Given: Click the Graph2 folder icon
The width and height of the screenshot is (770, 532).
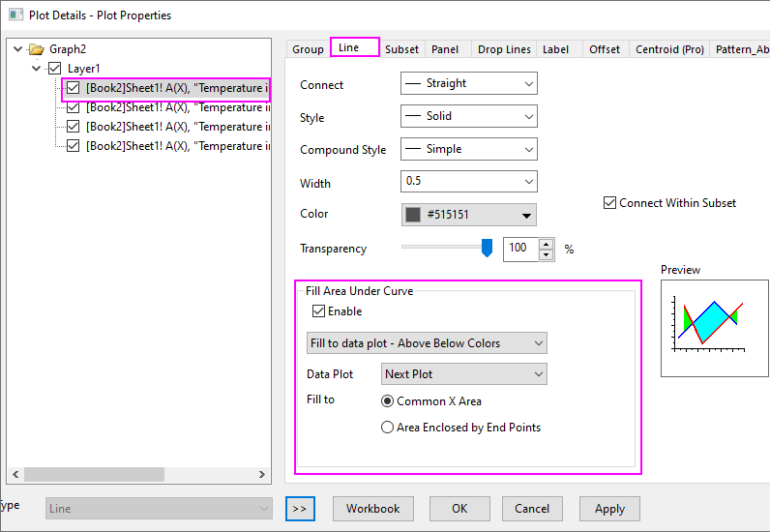Looking at the screenshot, I should 37,49.
